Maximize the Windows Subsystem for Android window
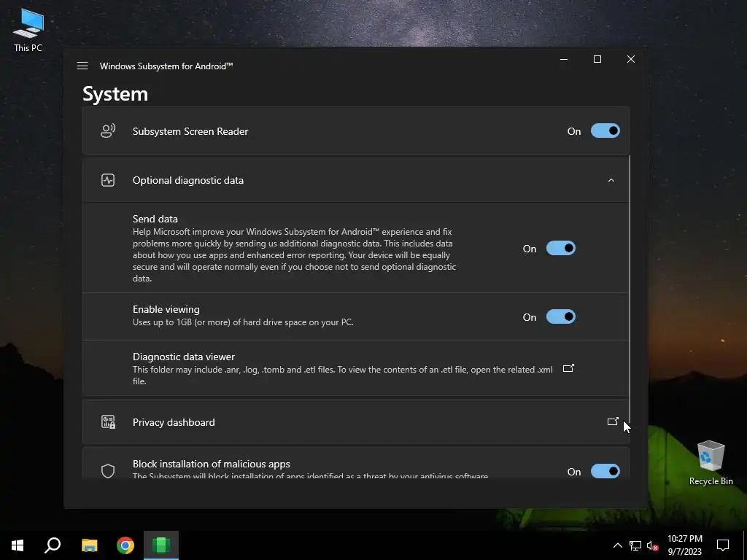This screenshot has height=560, width=747. tap(597, 59)
